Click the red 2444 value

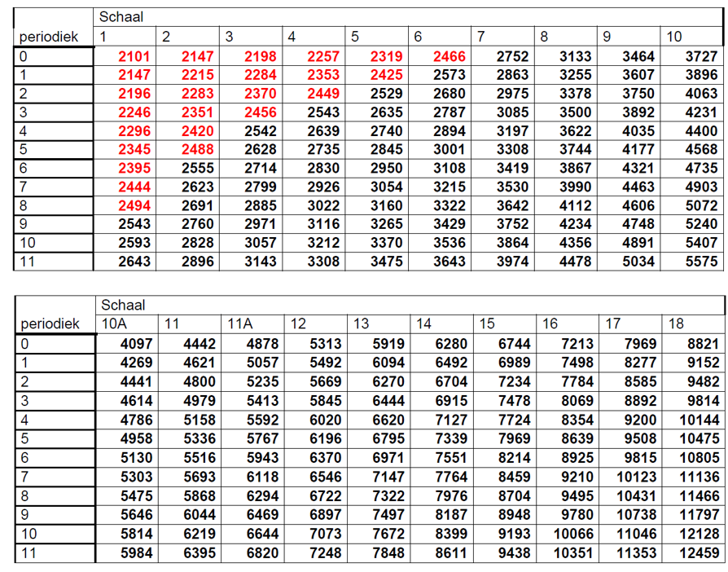point(134,187)
